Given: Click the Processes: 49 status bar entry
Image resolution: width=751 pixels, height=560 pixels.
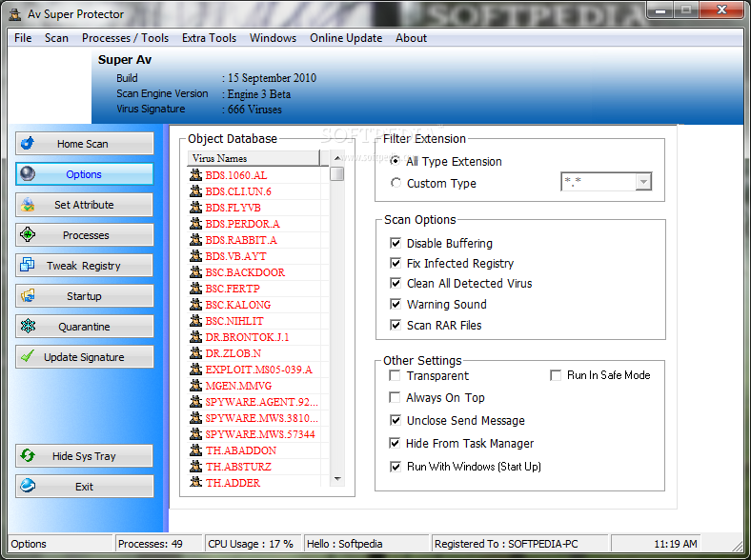Looking at the screenshot, I should 158,544.
